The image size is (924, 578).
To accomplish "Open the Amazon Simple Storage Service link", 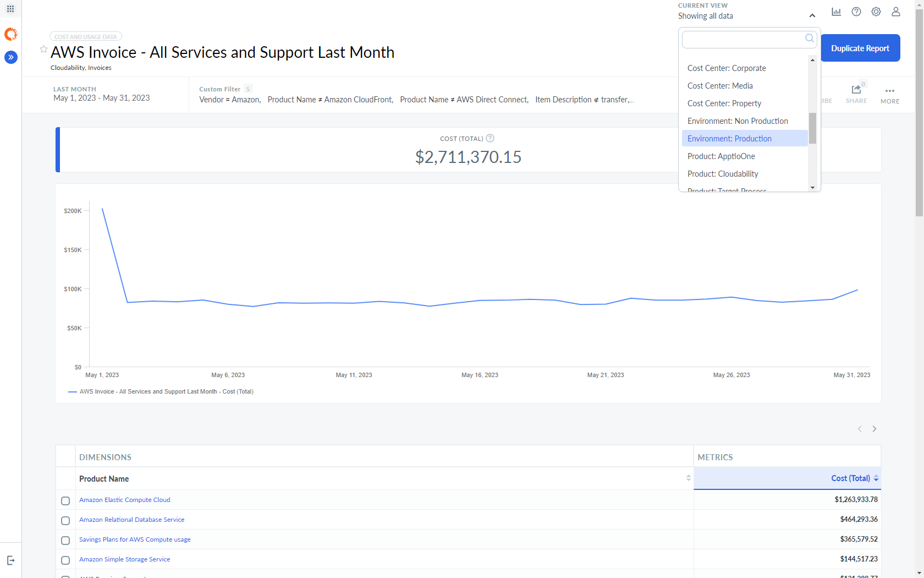I will click(124, 559).
